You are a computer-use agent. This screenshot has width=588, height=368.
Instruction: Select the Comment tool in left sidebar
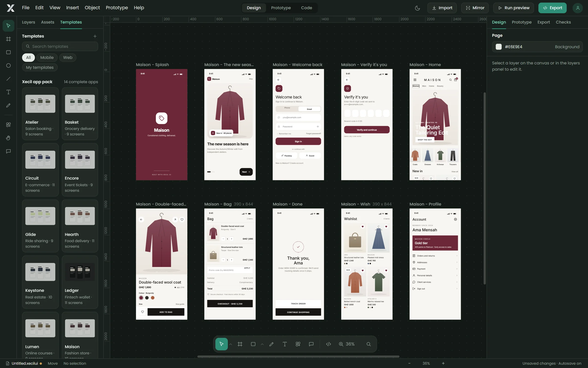click(x=8, y=151)
